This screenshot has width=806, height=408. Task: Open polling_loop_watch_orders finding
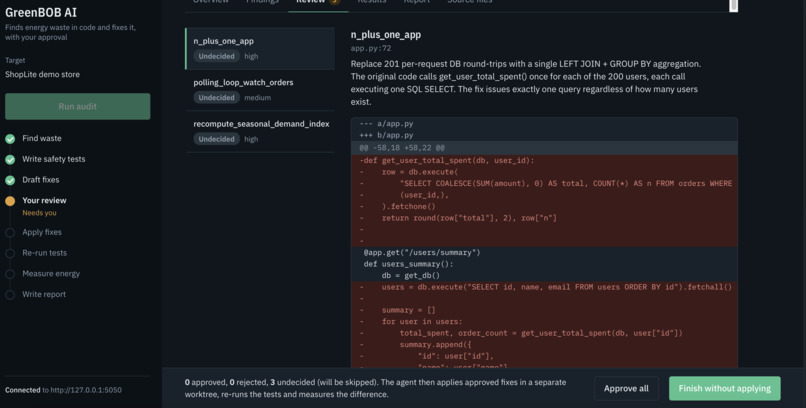point(260,90)
